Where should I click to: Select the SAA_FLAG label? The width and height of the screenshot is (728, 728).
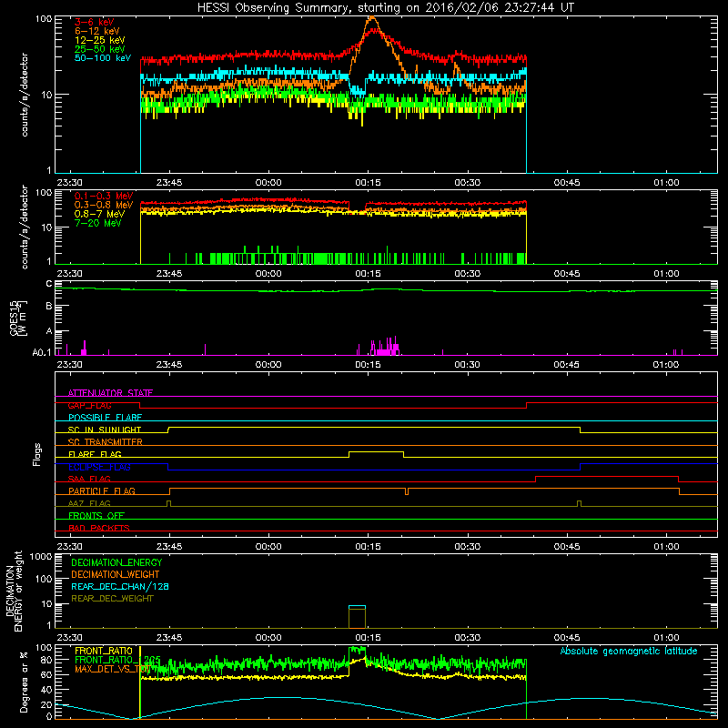(89, 479)
